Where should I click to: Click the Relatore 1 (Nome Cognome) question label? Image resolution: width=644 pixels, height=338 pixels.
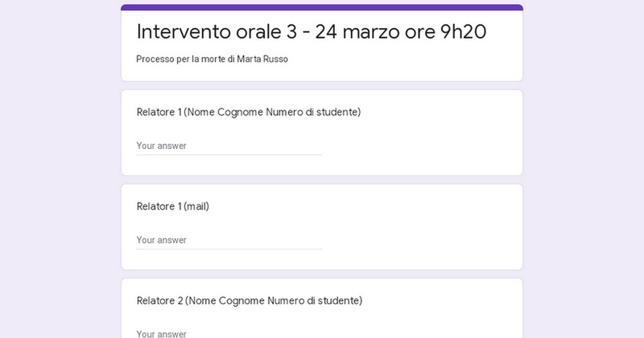click(x=249, y=112)
